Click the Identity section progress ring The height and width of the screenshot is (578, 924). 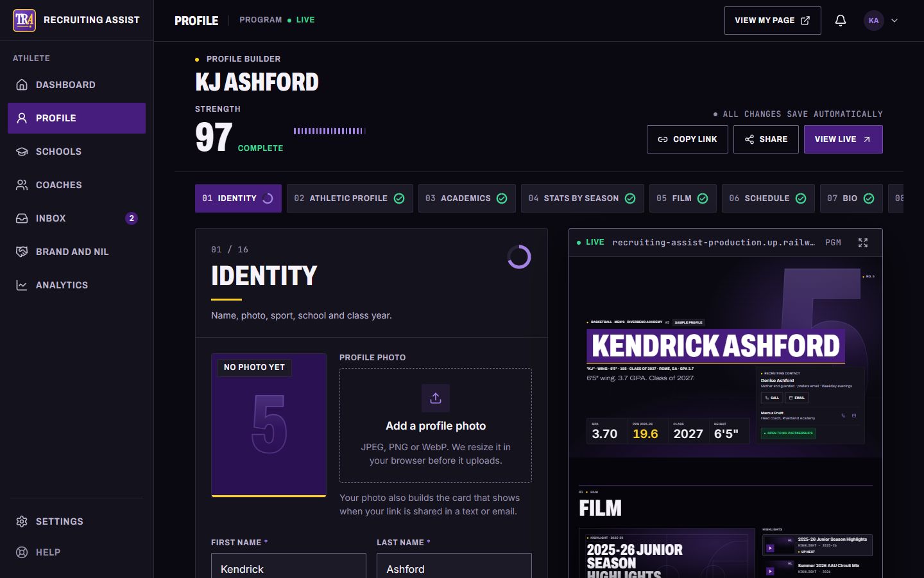point(519,257)
